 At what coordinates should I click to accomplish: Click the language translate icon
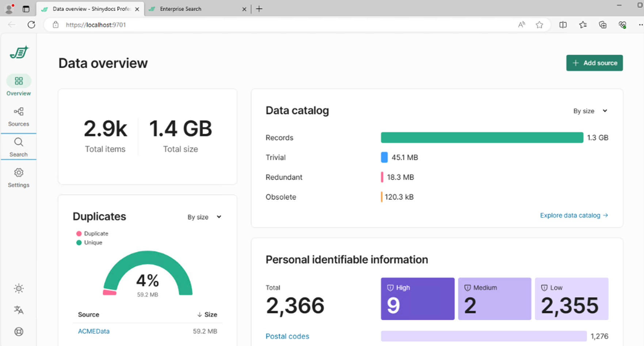19,310
